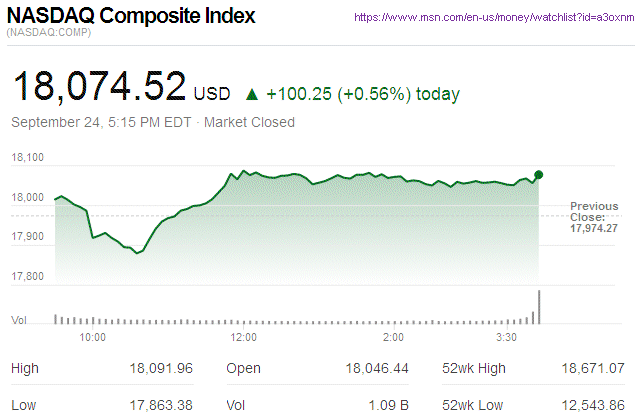Click the green end-of-day chart marker dot
640x420 pixels.
click(x=539, y=175)
